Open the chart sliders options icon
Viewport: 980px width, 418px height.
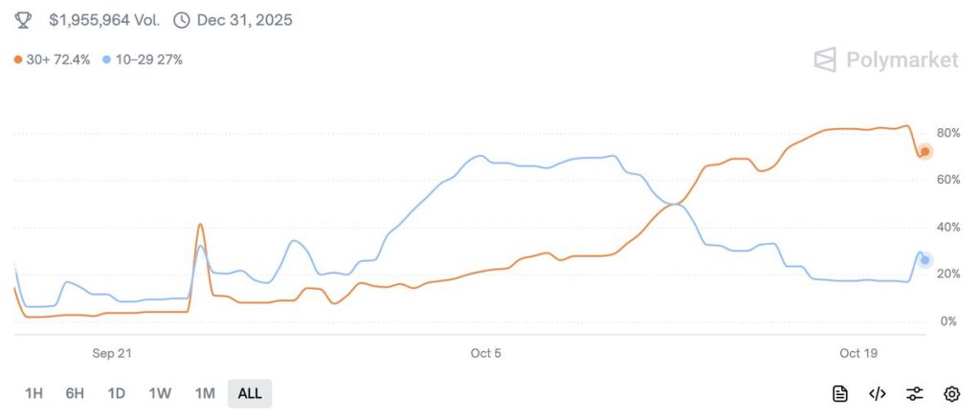click(x=915, y=393)
